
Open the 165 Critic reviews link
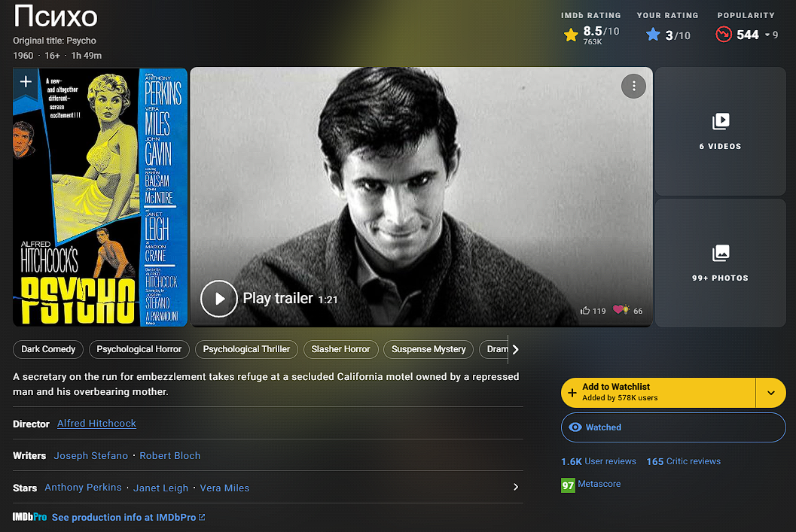pos(683,461)
